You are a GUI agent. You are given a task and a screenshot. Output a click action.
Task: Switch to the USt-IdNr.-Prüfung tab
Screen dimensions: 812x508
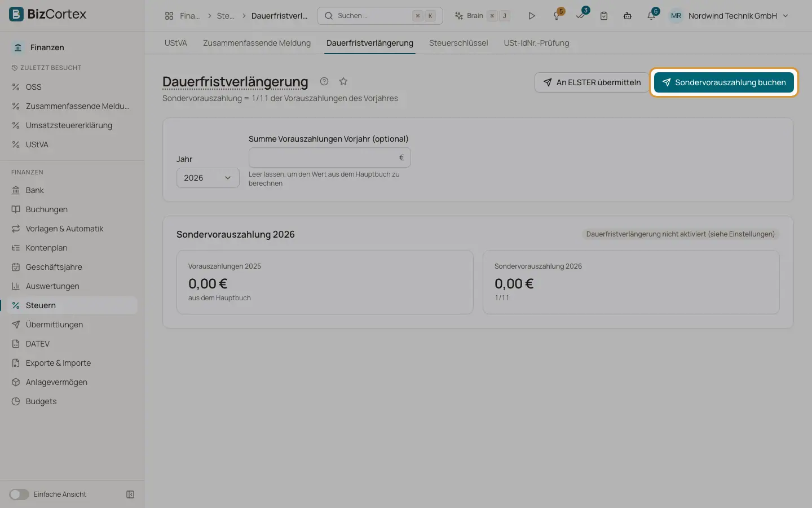(x=536, y=43)
